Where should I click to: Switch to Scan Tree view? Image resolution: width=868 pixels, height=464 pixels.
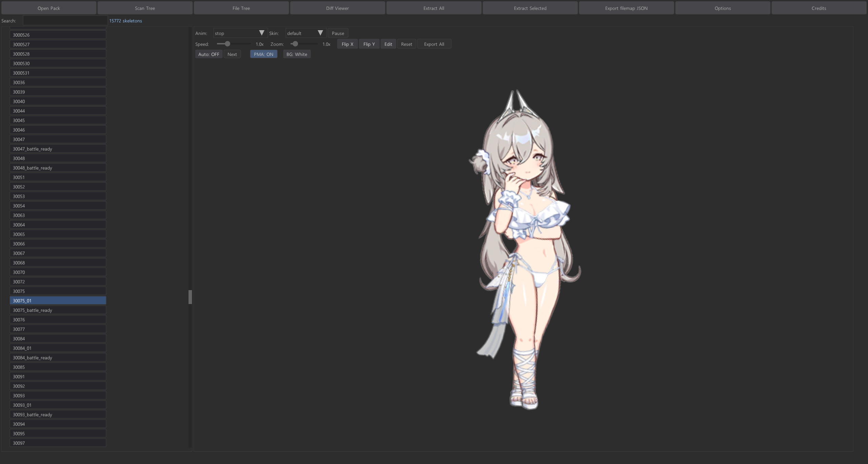coord(145,8)
